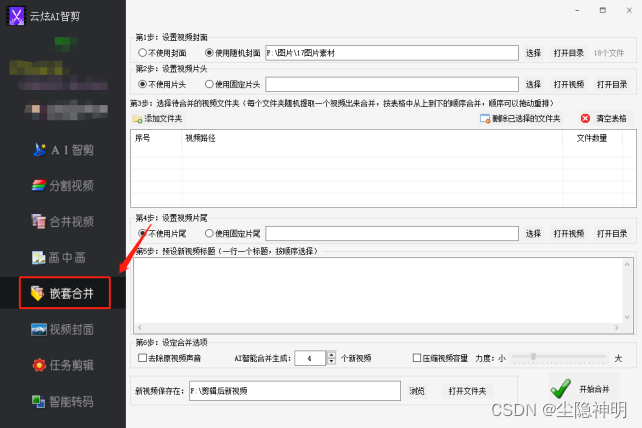642x428 pixels.
Task: Click the 序号 column header
Action: tap(156, 138)
